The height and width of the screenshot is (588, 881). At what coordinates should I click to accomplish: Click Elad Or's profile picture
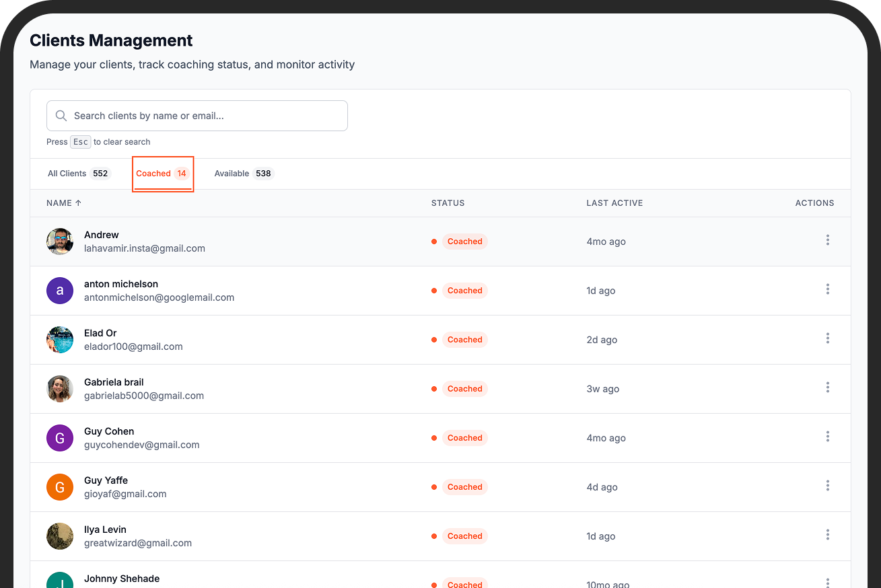(x=60, y=340)
